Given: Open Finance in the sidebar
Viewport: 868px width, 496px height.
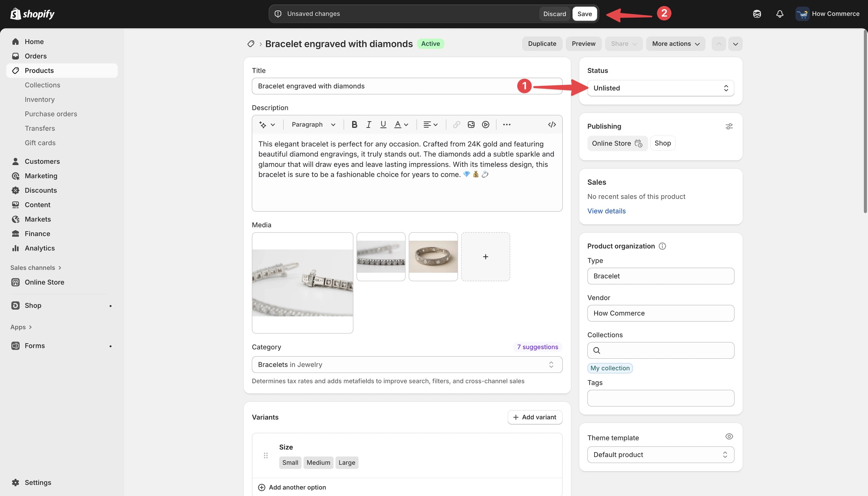Looking at the screenshot, I should (62, 234).
